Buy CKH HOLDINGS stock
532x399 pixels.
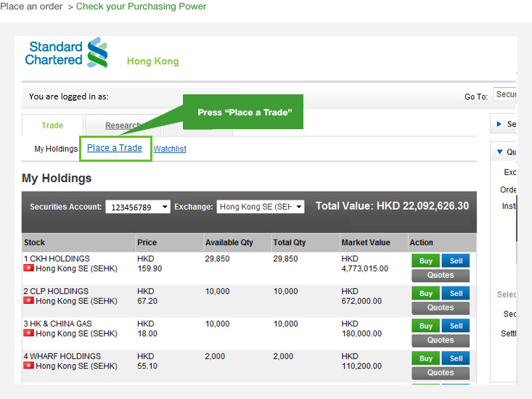coord(426,260)
